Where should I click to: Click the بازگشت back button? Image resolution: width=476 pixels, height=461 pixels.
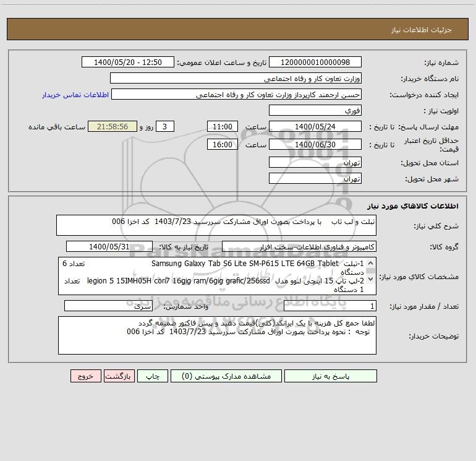tap(119, 376)
